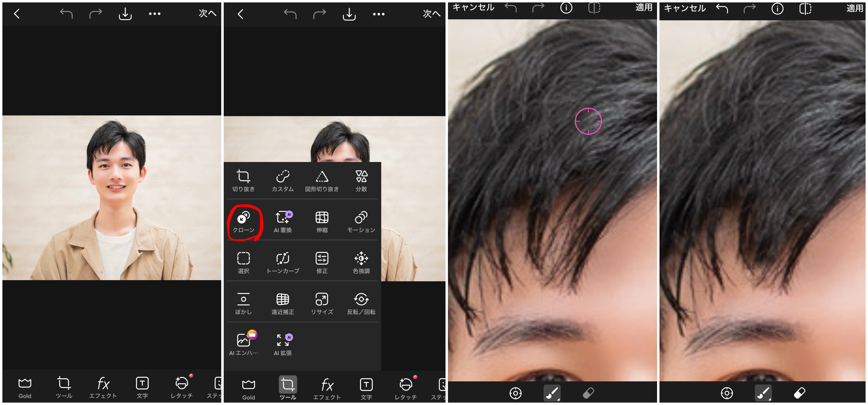Undo last action in first screen

pos(66,13)
